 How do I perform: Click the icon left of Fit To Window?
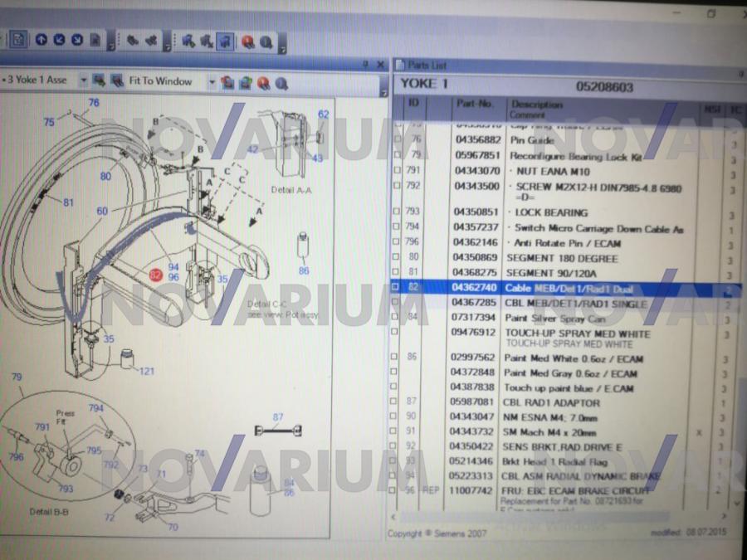click(x=115, y=81)
